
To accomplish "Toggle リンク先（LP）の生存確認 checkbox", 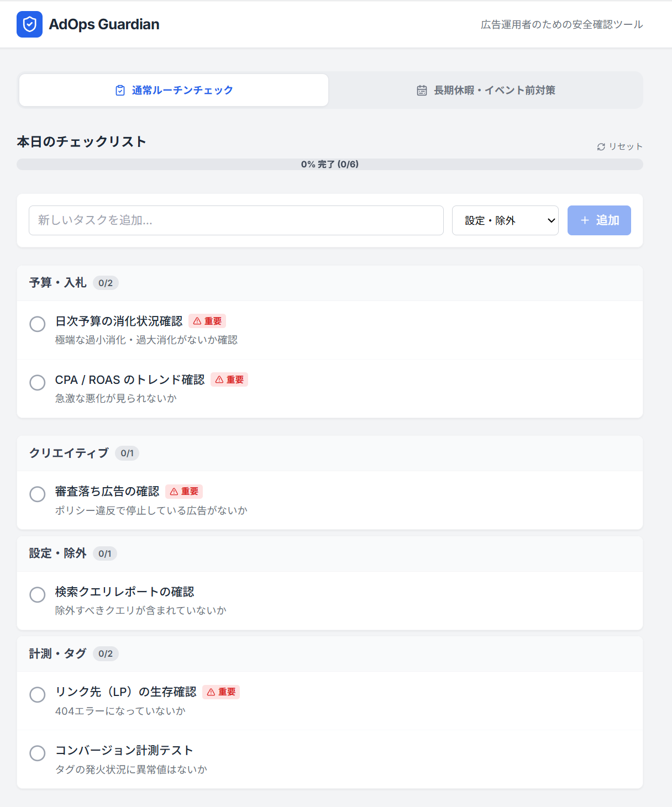I will click(x=38, y=695).
